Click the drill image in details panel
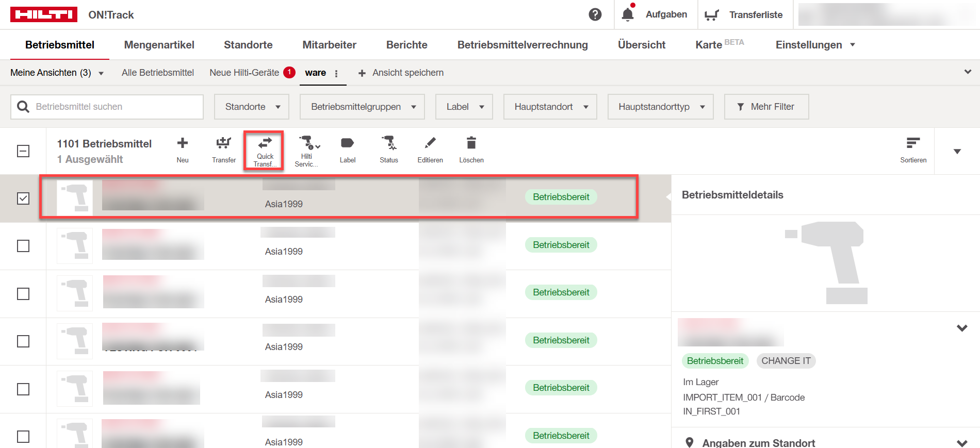This screenshot has height=448, width=980. click(825, 262)
